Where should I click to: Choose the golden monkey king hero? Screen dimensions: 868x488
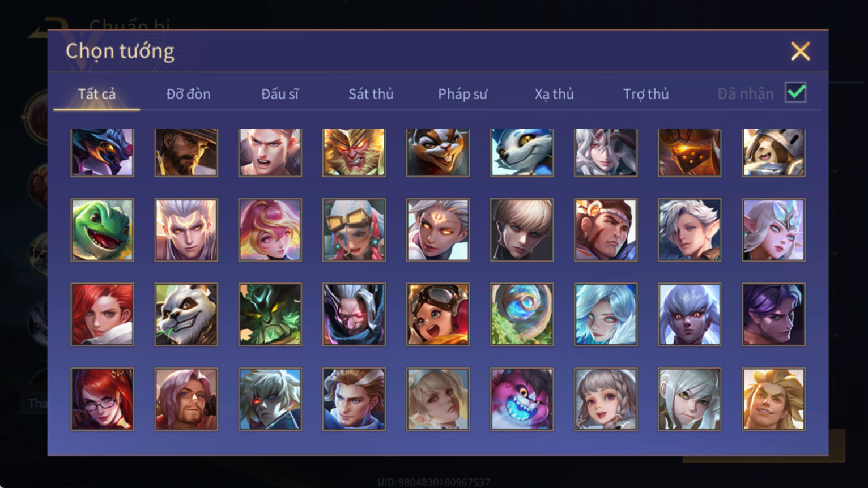[x=354, y=152]
